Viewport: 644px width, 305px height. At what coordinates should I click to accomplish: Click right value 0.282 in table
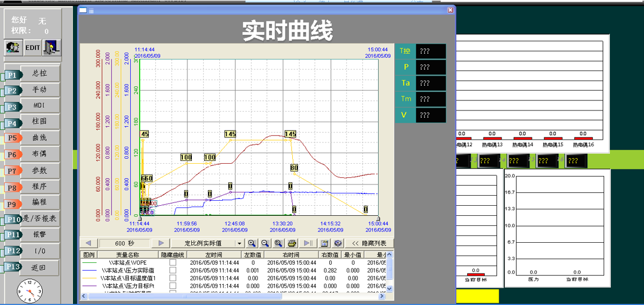tap(329, 270)
